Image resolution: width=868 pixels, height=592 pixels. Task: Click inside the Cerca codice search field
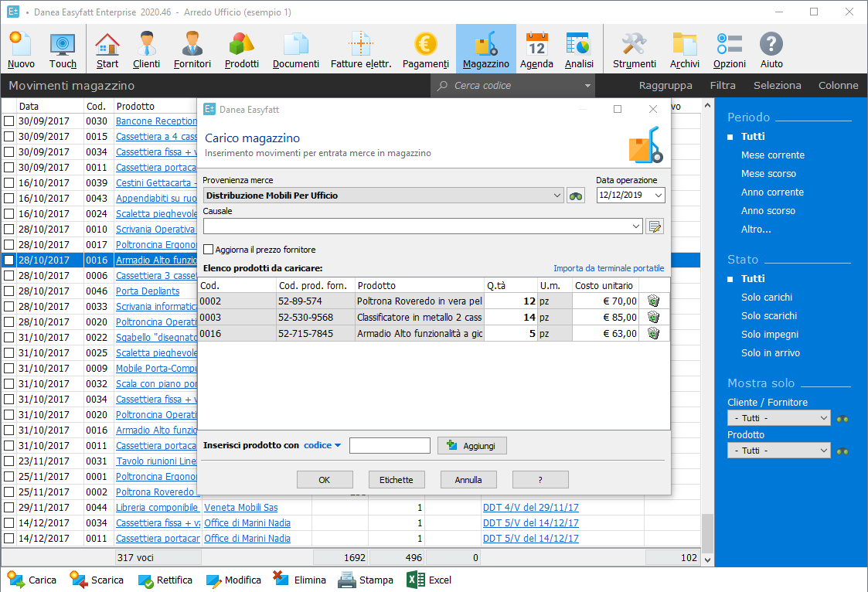(502, 86)
